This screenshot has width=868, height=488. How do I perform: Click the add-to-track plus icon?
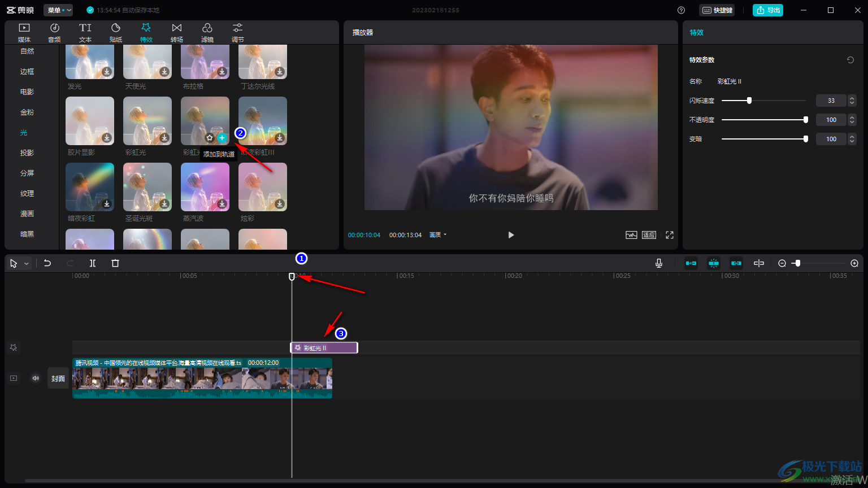click(222, 138)
